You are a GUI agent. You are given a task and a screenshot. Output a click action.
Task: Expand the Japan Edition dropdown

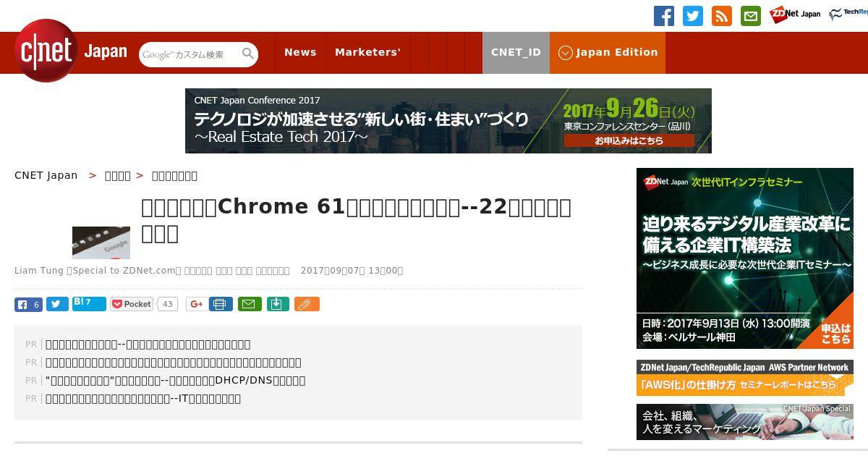[x=608, y=52]
